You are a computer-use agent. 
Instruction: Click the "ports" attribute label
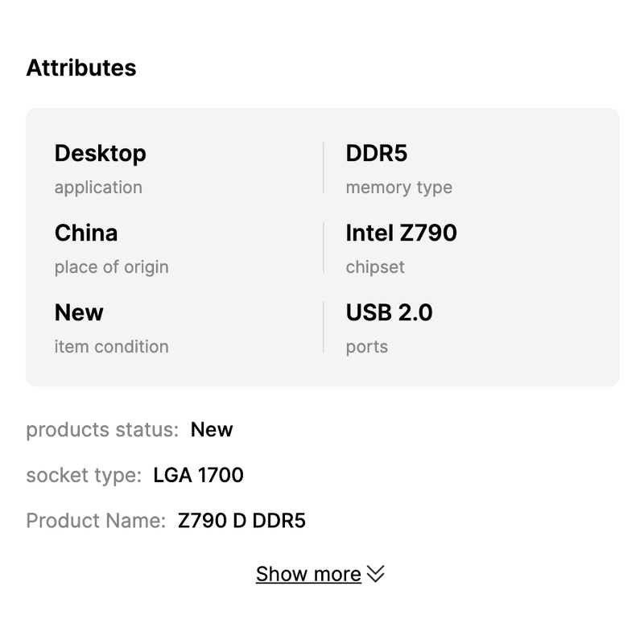coord(367,347)
